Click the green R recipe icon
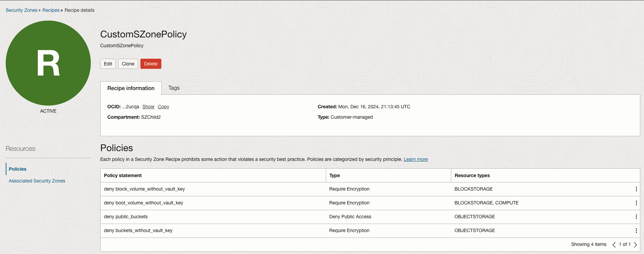Viewport: 644px width, 254px height. click(48, 63)
